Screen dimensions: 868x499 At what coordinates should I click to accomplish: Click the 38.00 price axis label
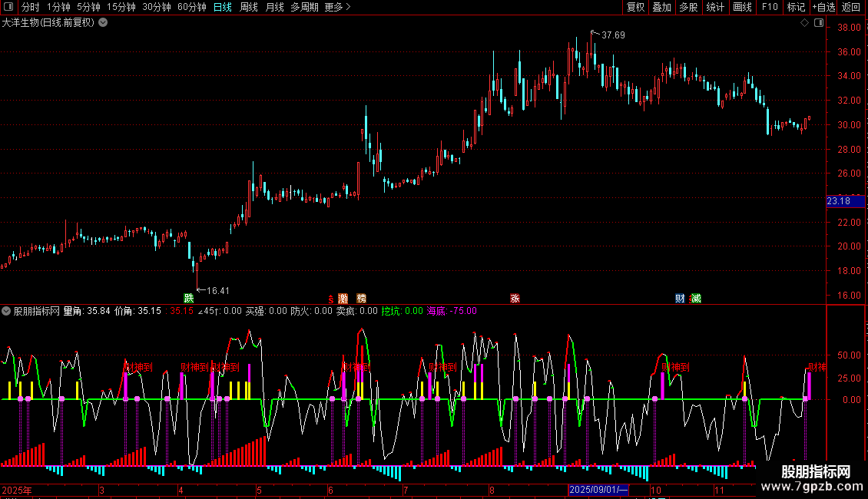tap(849, 28)
